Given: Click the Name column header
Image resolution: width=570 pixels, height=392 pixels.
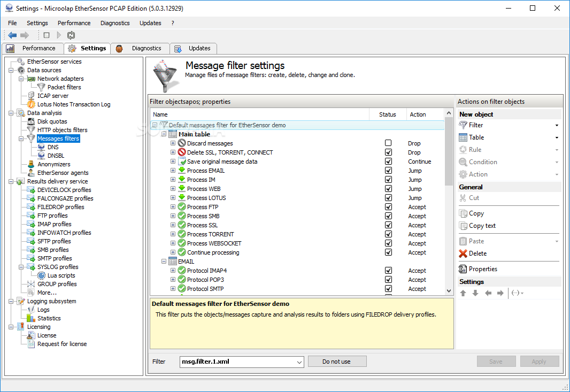Looking at the screenshot, I should pos(260,114).
